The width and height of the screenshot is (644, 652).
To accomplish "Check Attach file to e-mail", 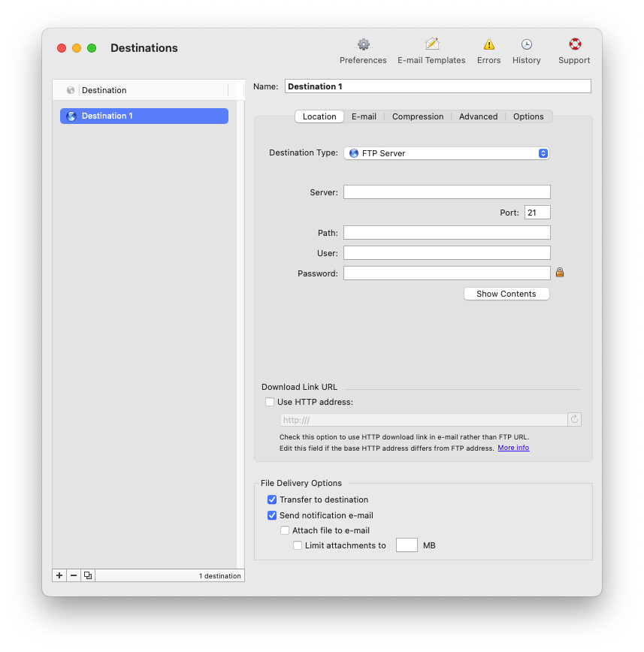I will click(285, 530).
